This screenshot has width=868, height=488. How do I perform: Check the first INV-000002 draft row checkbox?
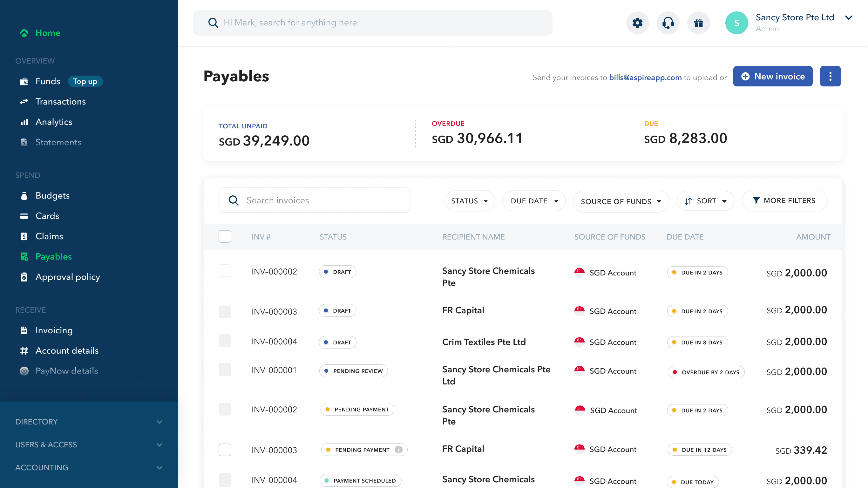point(225,271)
